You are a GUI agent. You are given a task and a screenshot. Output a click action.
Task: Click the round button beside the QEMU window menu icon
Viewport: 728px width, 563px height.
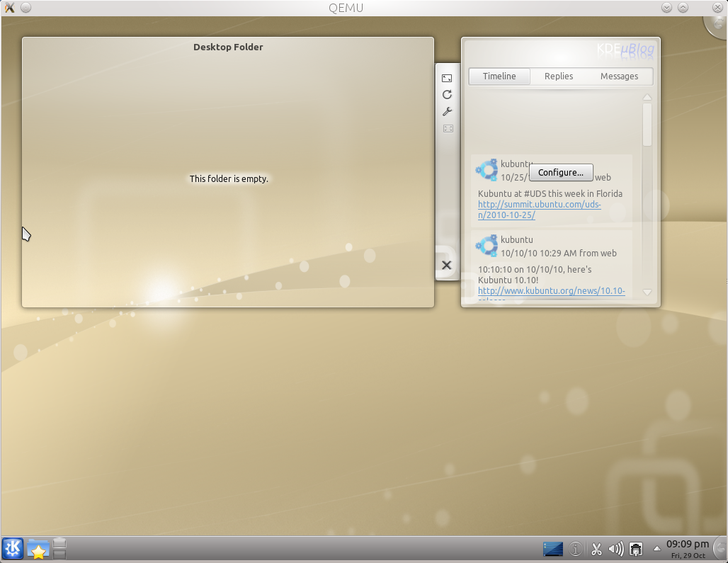(26, 7)
